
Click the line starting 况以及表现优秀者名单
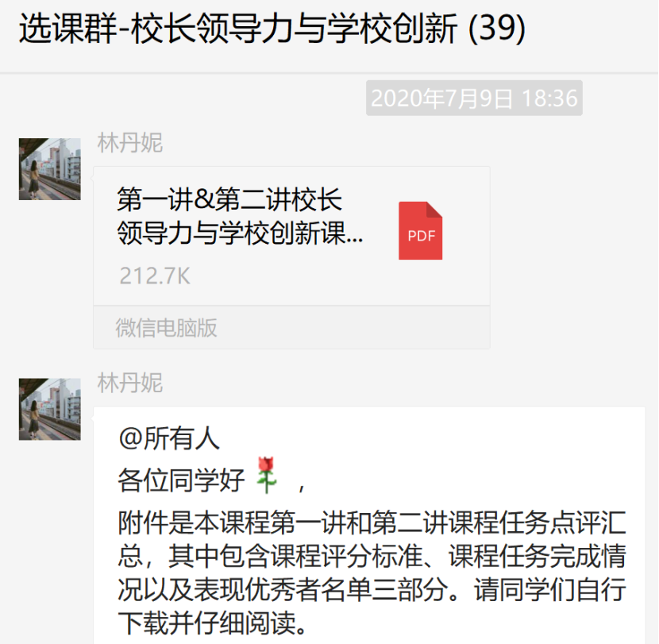[x=372, y=589]
